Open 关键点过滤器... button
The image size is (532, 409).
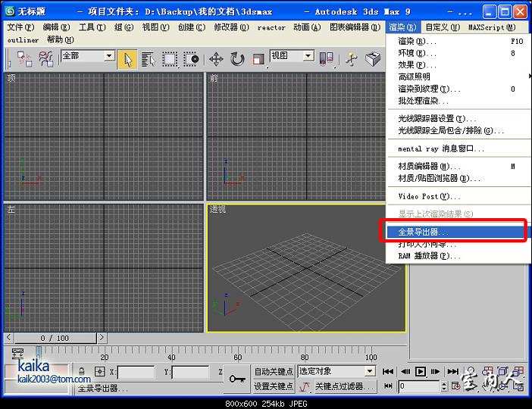click(344, 386)
